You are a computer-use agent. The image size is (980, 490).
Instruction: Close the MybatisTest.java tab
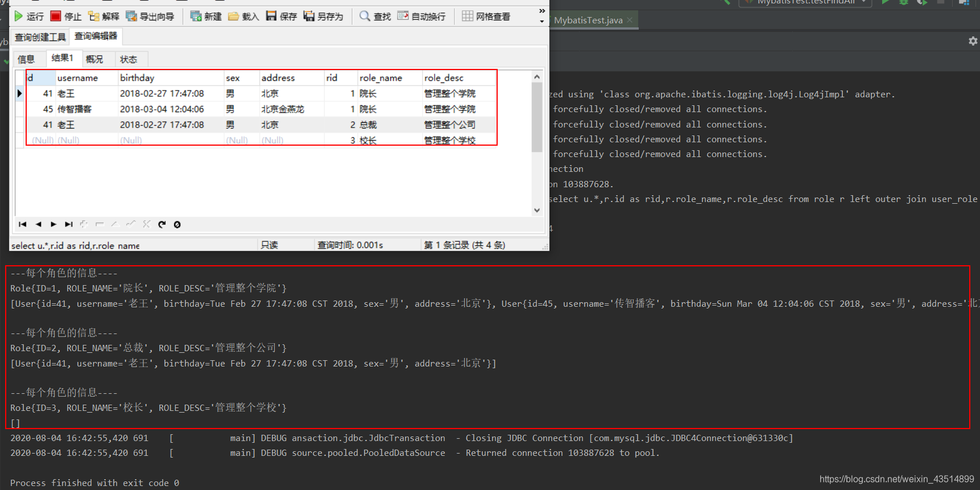pyautogui.click(x=630, y=20)
